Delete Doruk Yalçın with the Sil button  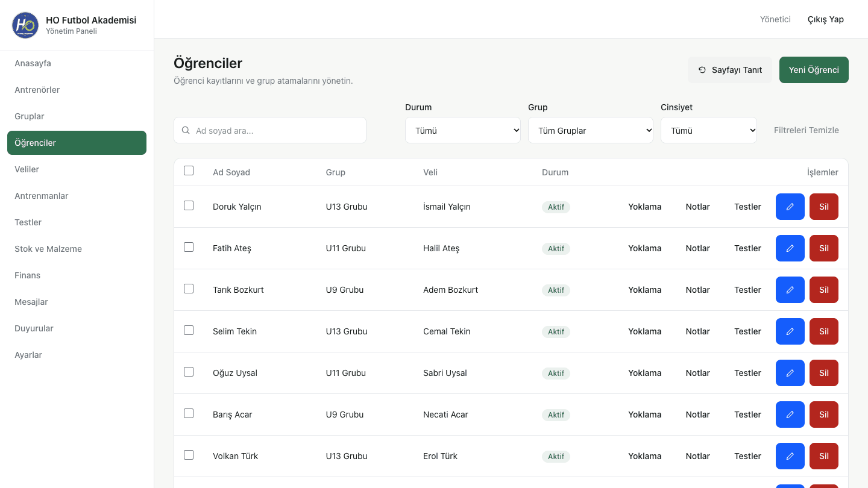coord(824,207)
